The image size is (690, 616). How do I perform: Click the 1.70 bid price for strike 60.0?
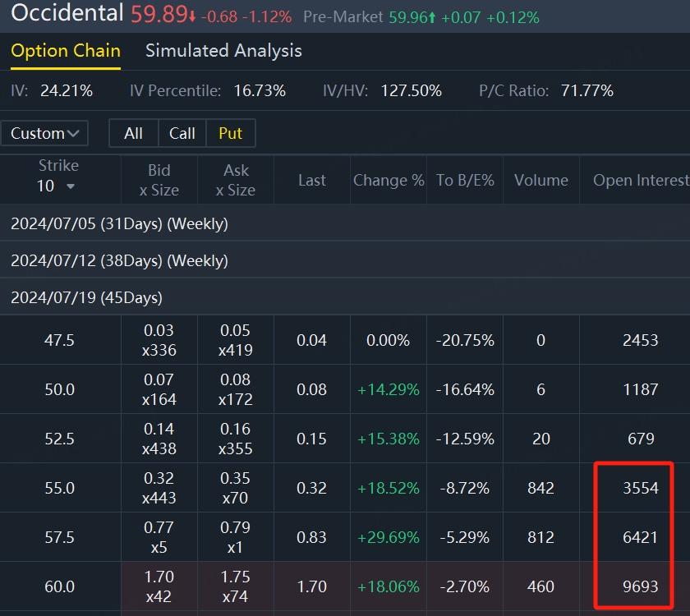coord(159,577)
